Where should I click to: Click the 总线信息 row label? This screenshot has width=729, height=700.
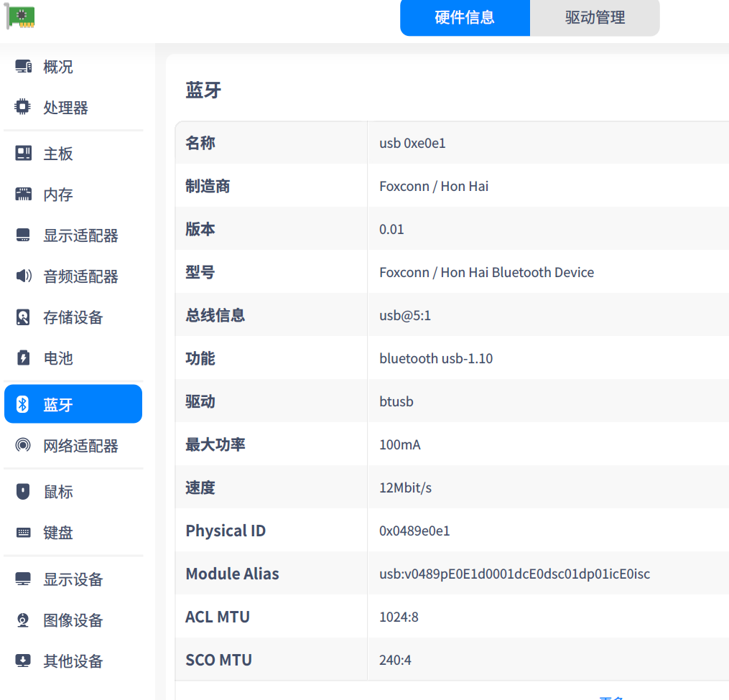pos(215,316)
